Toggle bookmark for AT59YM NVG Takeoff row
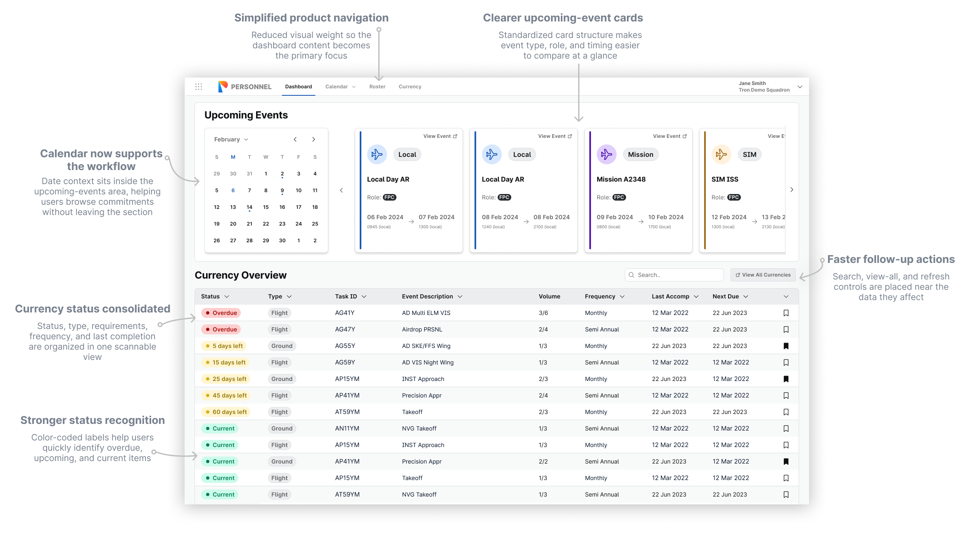 point(786,494)
